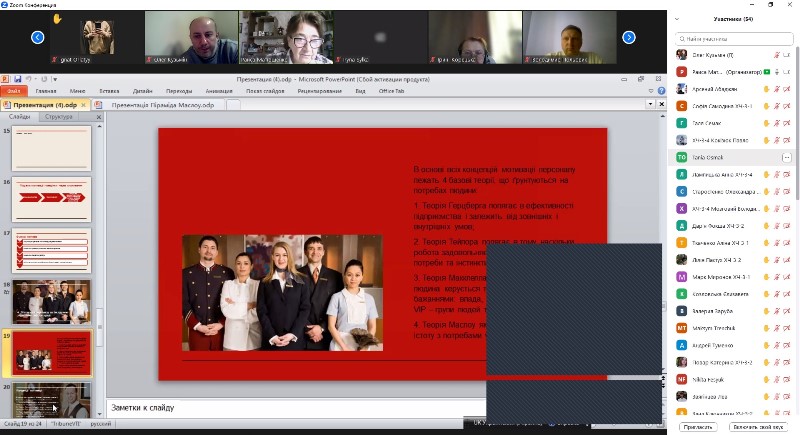This screenshot has width=800, height=435.
Task: Click the muted mic icon beside Софія
Action: pyautogui.click(x=777, y=106)
